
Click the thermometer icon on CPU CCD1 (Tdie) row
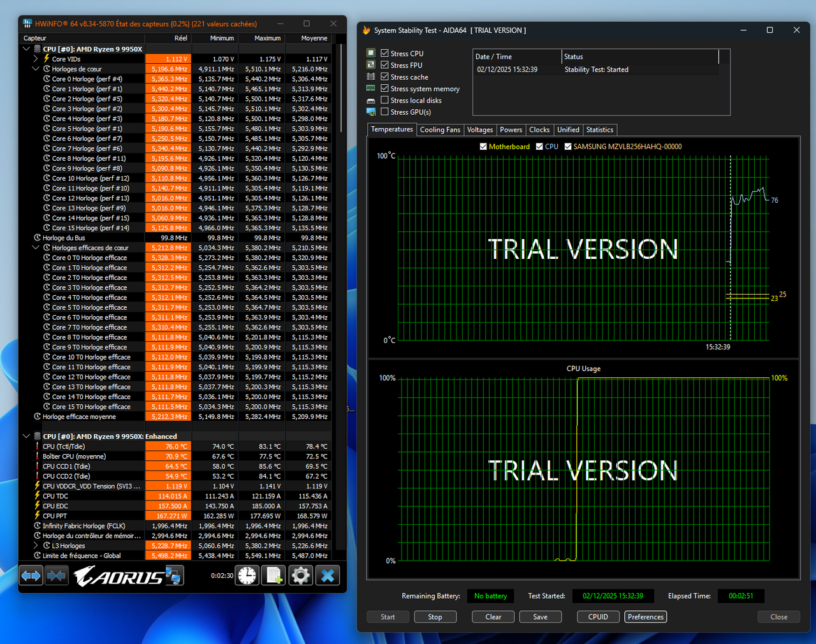38,466
